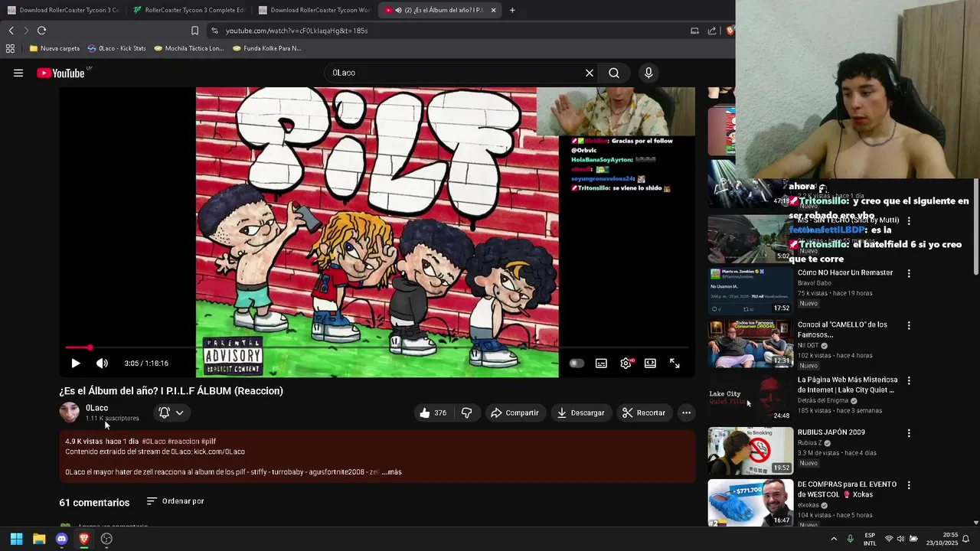Image resolution: width=980 pixels, height=551 pixels.
Task: Go back in browser history
Action: point(11,31)
